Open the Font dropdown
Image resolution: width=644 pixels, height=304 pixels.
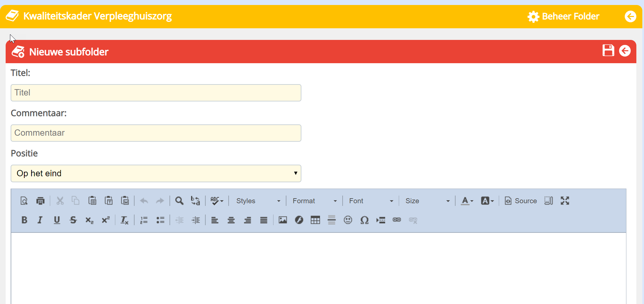371,201
